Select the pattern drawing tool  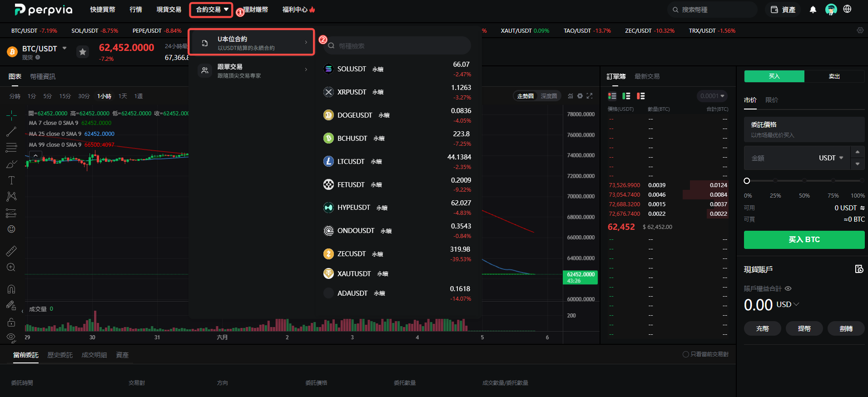tap(11, 196)
